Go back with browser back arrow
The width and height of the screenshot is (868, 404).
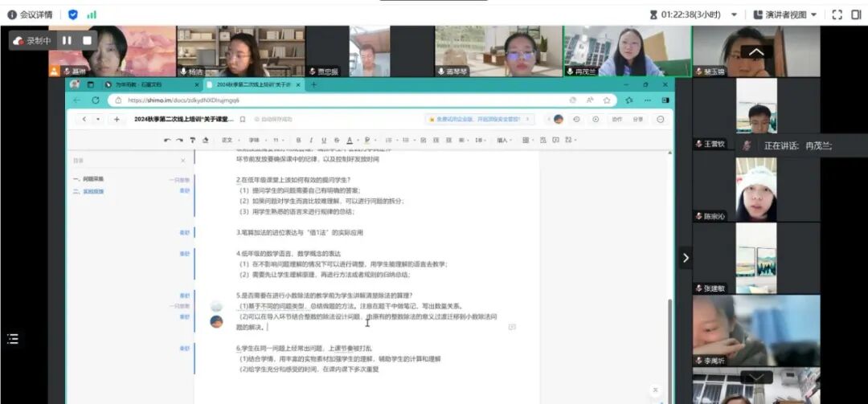pos(76,100)
